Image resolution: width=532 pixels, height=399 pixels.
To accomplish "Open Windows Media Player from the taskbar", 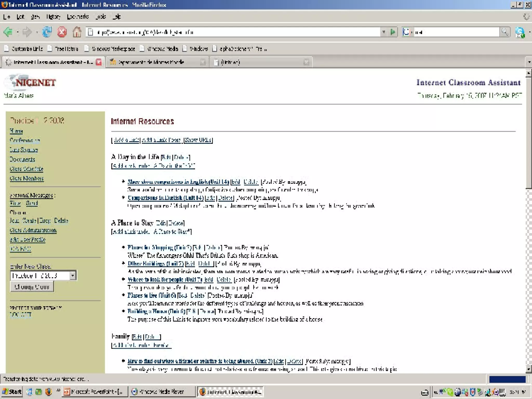I will 162,391.
